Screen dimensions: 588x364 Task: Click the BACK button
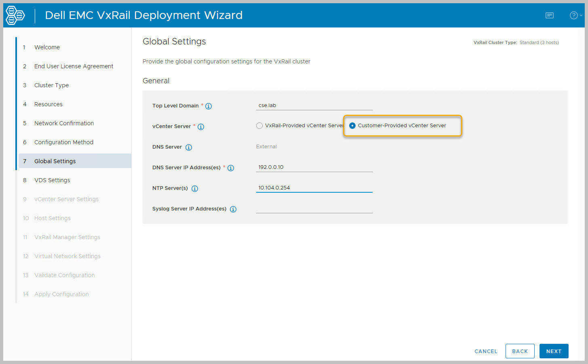tap(520, 351)
